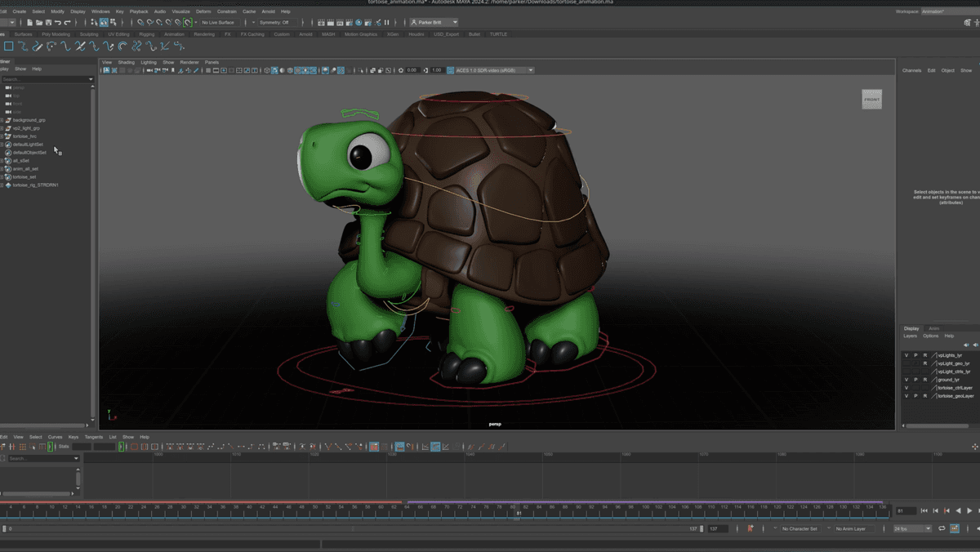
Task: Toggle the P box for ground_lyr
Action: 915,380
